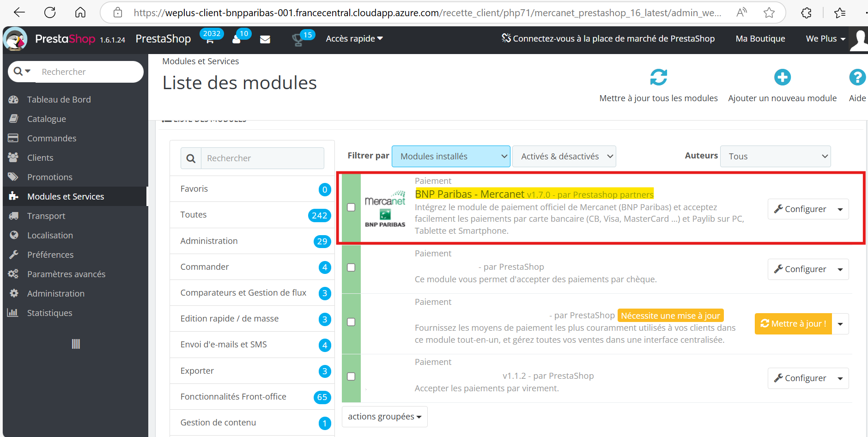Click the plus icon to add a new module
The height and width of the screenshot is (437, 868).
coord(783,77)
